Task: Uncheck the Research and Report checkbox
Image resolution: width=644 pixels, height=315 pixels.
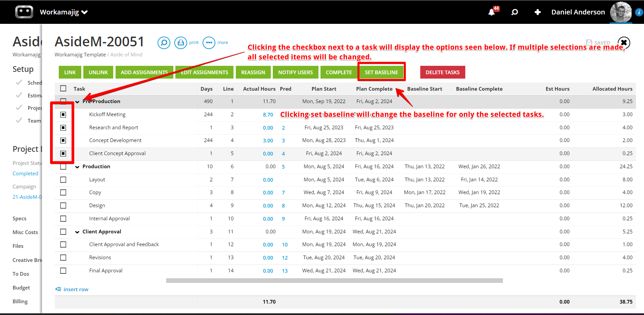Action: pos(63,128)
